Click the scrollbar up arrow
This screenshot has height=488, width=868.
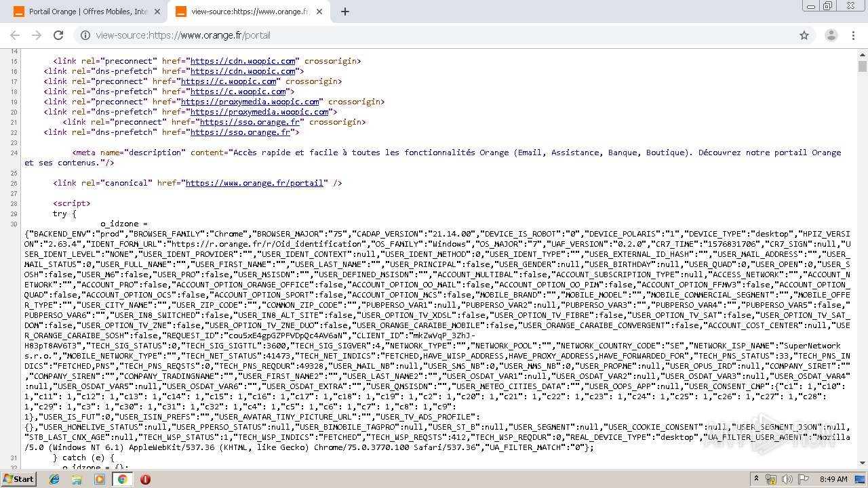click(862, 54)
